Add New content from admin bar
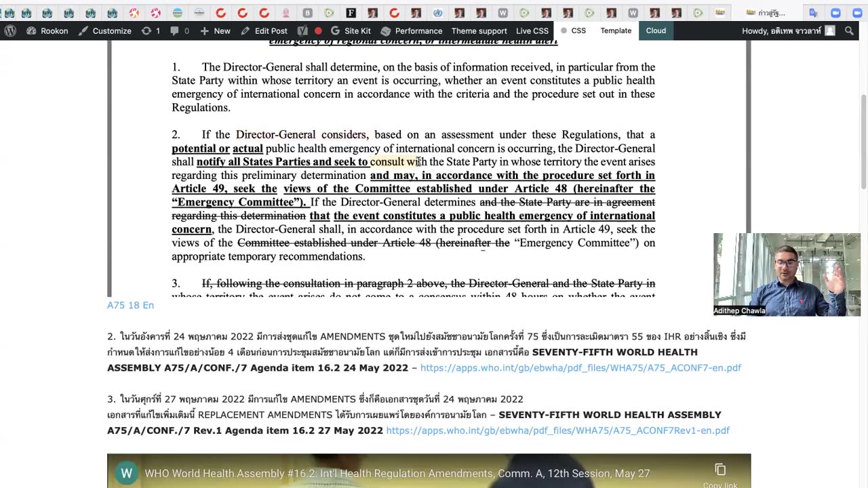This screenshot has height=488, width=868. [215, 30]
